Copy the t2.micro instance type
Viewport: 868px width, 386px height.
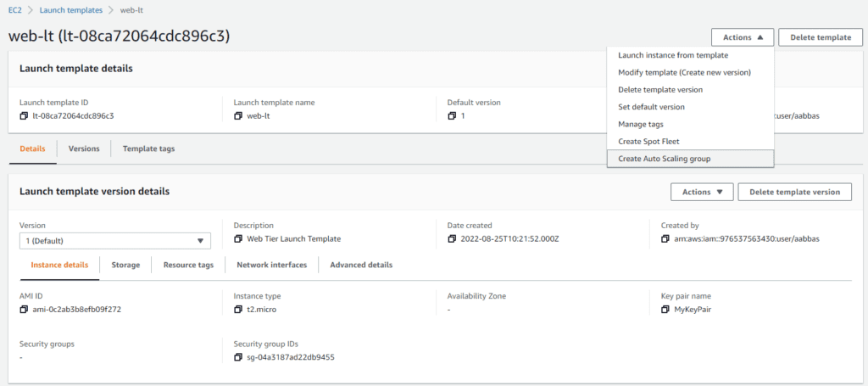[237, 309]
